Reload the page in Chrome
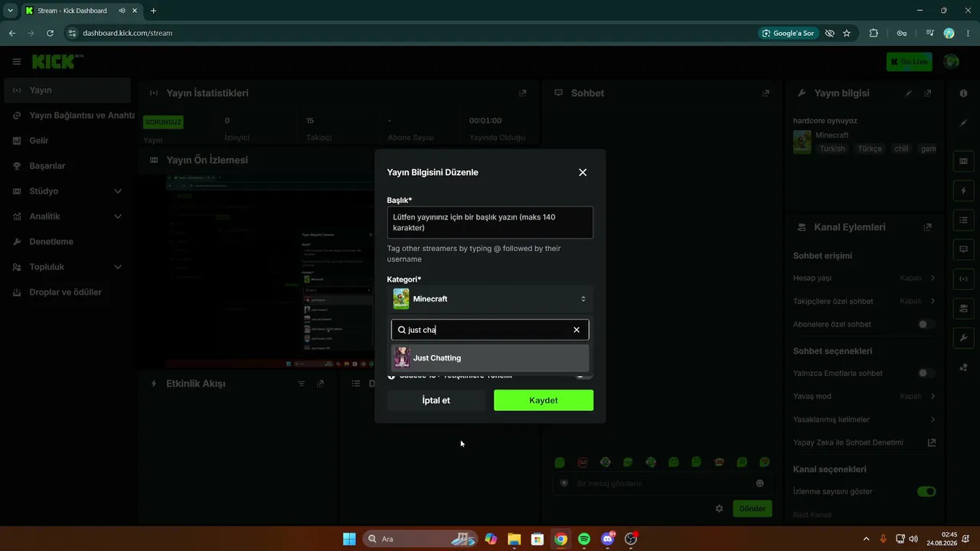This screenshot has width=980, height=551. (x=50, y=33)
